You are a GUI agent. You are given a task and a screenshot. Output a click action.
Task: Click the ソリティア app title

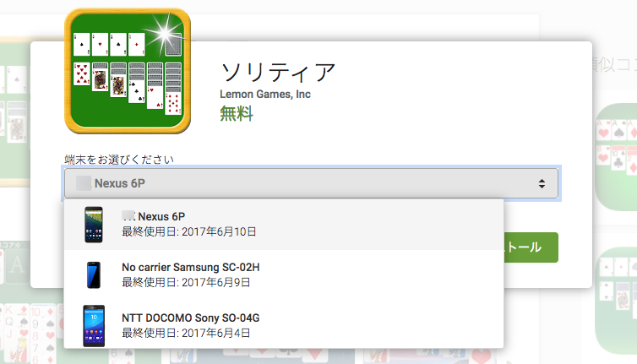coord(278,70)
